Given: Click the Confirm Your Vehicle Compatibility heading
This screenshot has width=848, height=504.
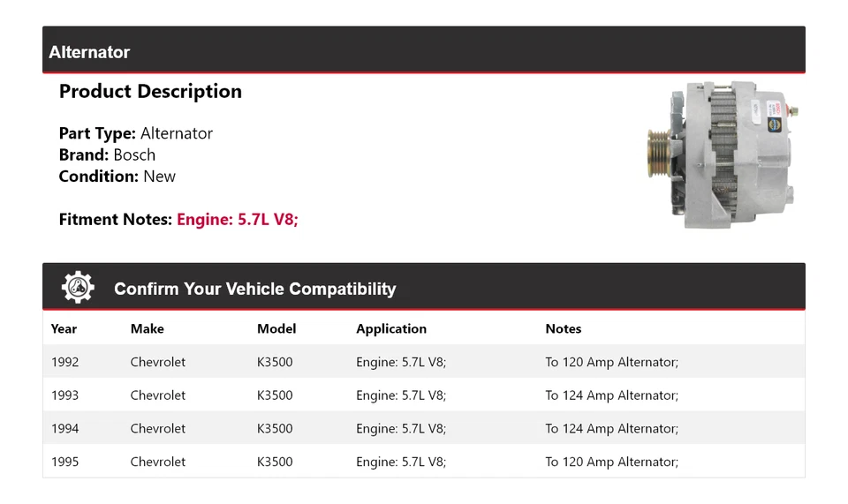Looking at the screenshot, I should pos(254,289).
